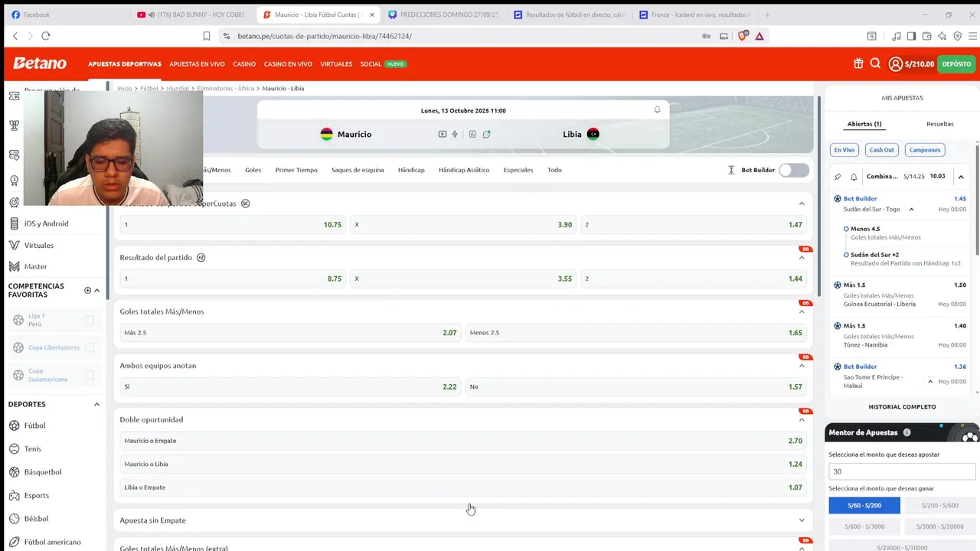The image size is (980, 551).
Task: Click the lightning fast-bet icon
Action: [x=455, y=134]
